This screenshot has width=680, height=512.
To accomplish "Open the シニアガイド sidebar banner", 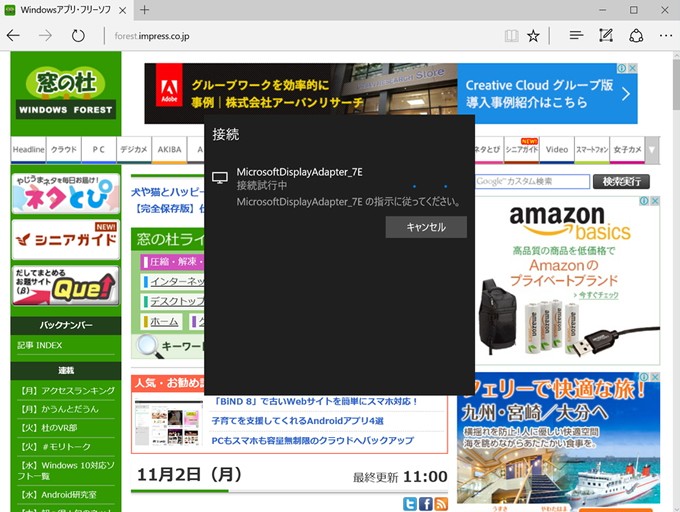I will point(65,240).
